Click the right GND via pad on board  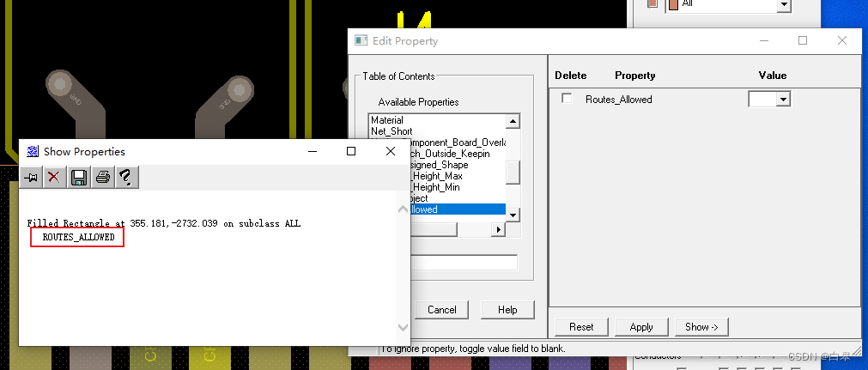[x=240, y=90]
